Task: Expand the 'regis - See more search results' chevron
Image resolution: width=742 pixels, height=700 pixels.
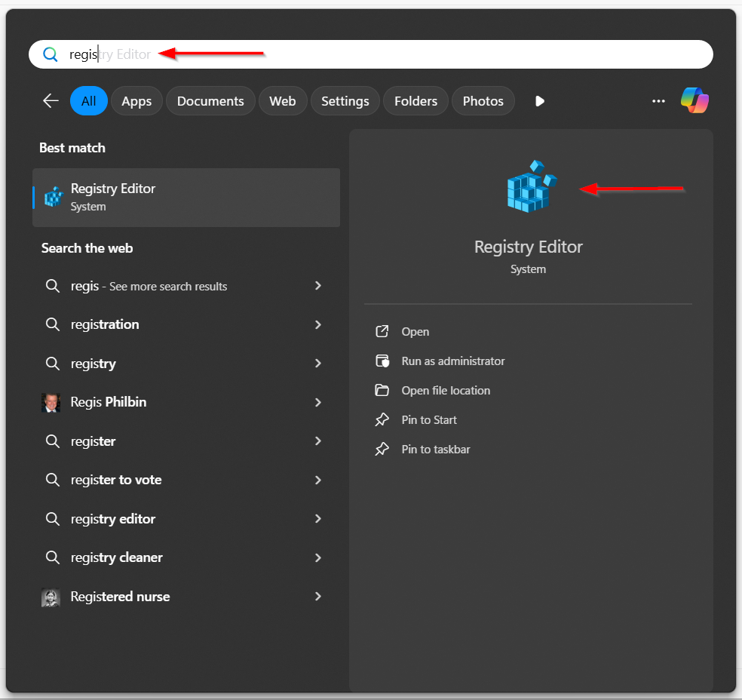Action: [318, 285]
